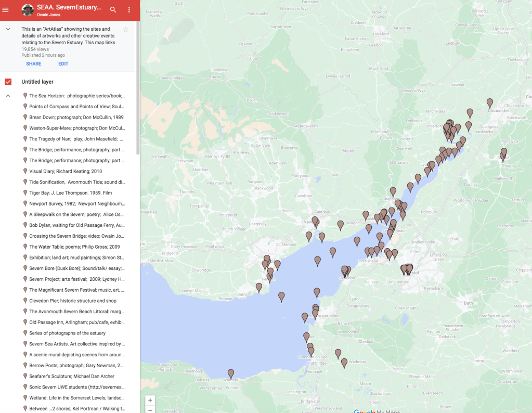Screen dimensions: 532x413
Task: Select Seafarer's Sculpture list entry
Action: pos(72,376)
